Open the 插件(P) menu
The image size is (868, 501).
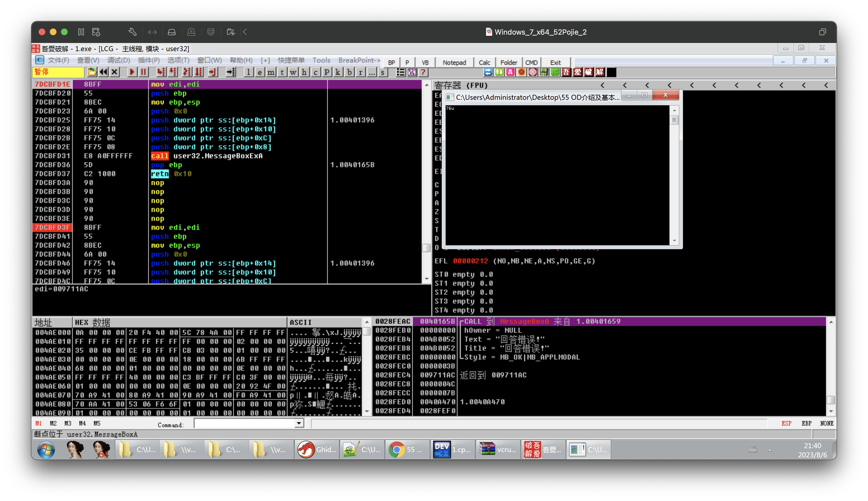[x=149, y=60]
